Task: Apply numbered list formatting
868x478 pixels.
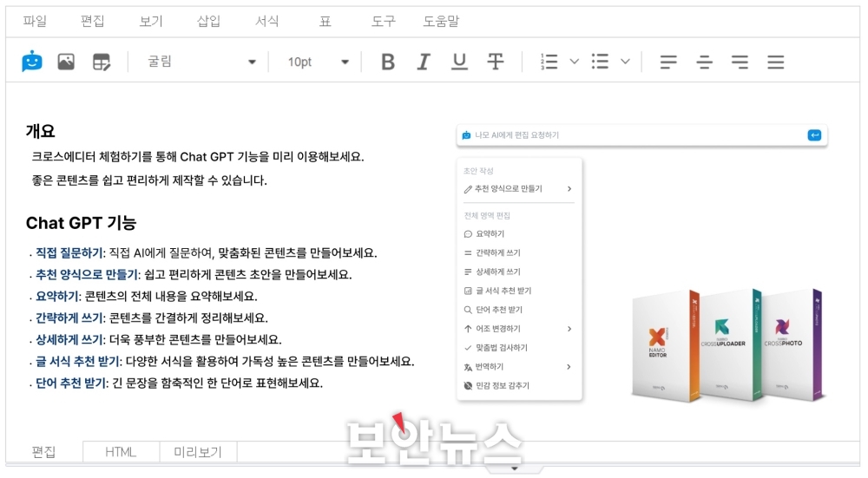Action: (x=549, y=62)
